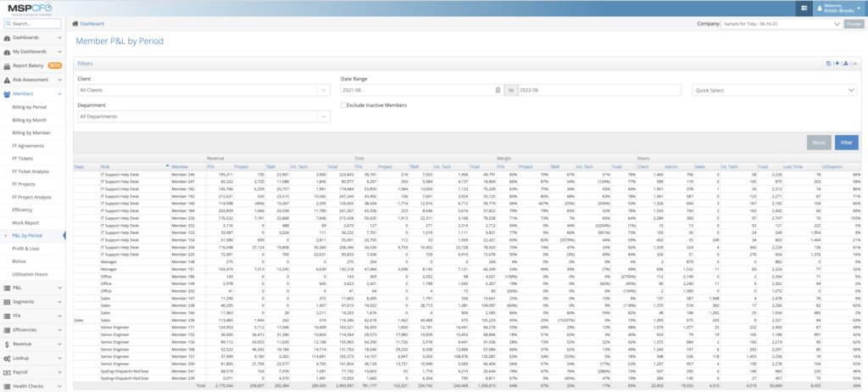
Task: Toggle the Exclude Inactive Members checkbox
Action: click(x=343, y=105)
